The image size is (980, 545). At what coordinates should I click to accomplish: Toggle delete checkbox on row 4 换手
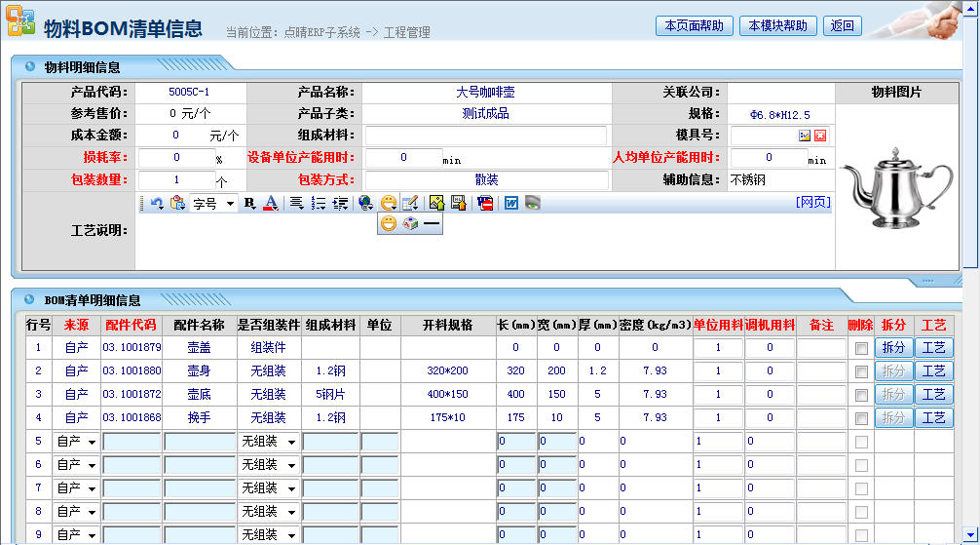click(860, 418)
